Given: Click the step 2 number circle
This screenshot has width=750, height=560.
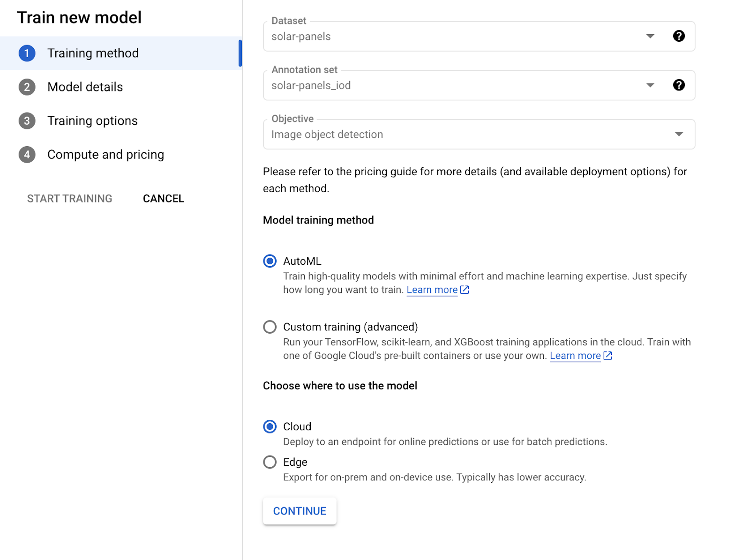Looking at the screenshot, I should click(x=27, y=87).
